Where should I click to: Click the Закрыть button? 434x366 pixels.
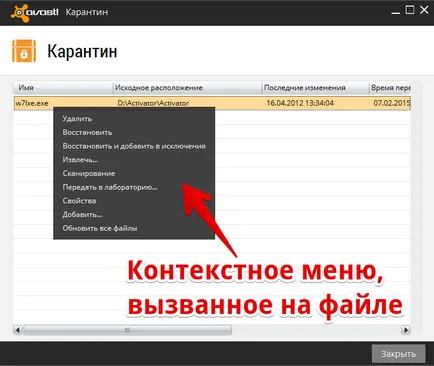click(398, 354)
